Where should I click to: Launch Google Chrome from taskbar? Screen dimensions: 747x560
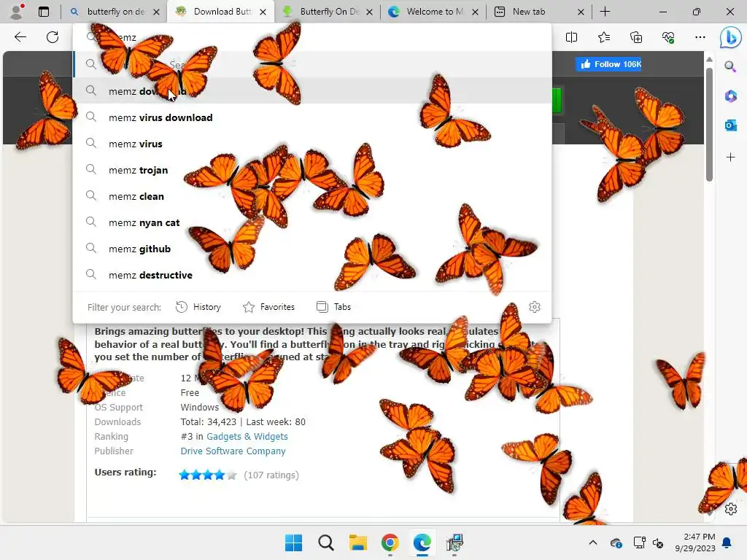[390, 542]
